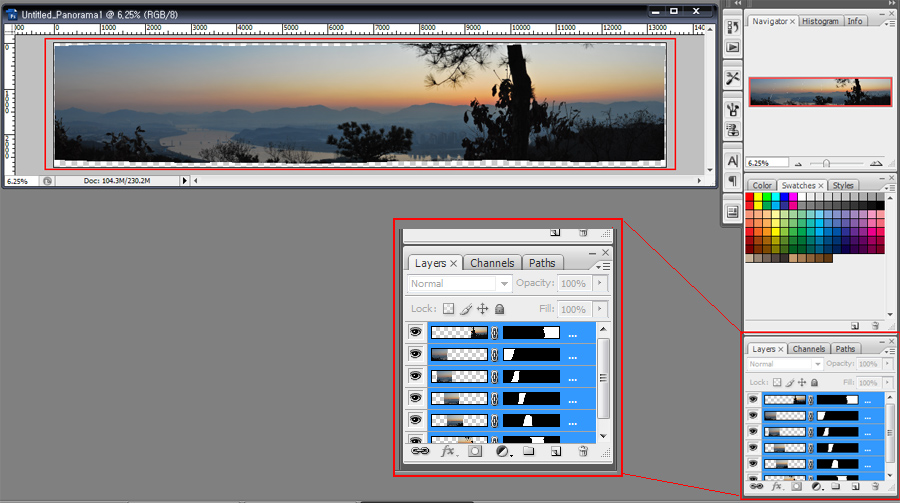
Task: Open the Tool Presets panel icon
Action: tap(732, 78)
